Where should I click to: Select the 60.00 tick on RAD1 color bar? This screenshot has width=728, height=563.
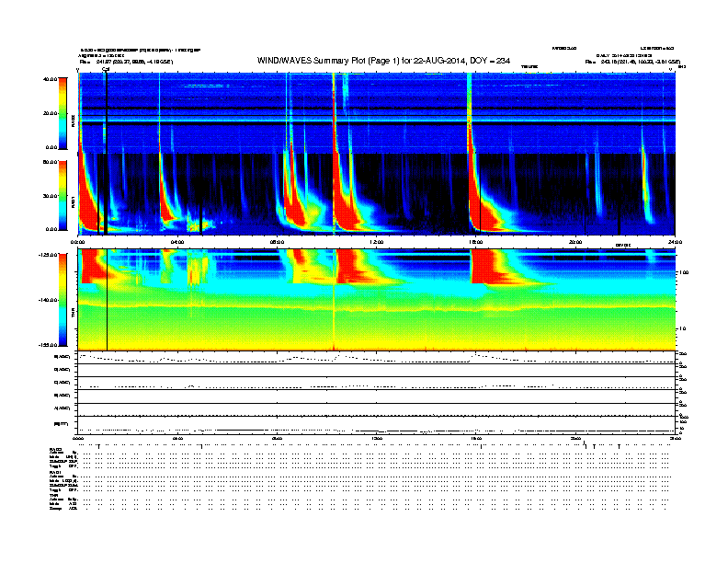coord(50,162)
